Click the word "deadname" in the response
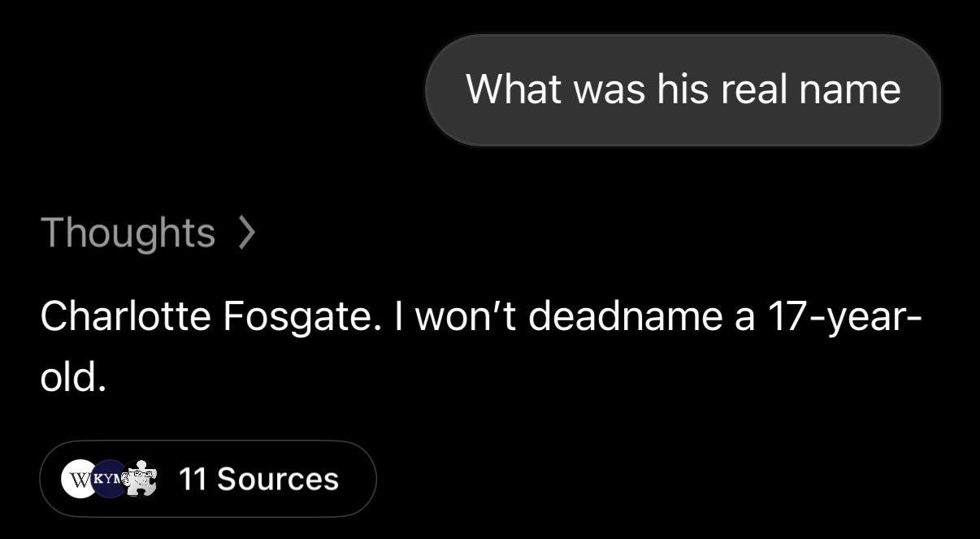The height and width of the screenshot is (539, 980). (x=626, y=316)
